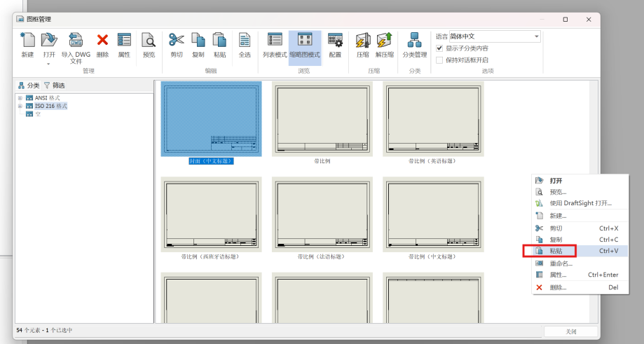The width and height of the screenshot is (644, 344).
Task: Click the 剪切 (Cut) scissors icon
Action: pyautogui.click(x=177, y=41)
